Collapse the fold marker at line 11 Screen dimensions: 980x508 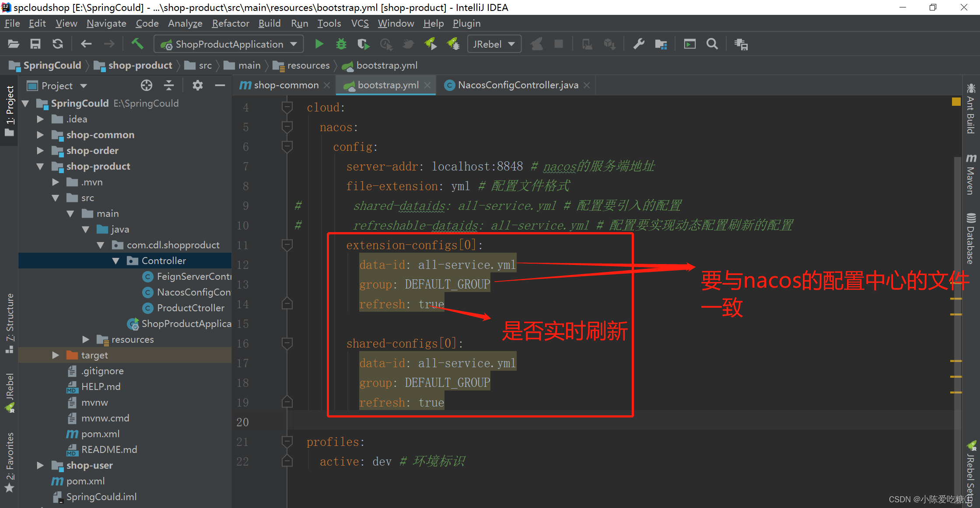point(287,245)
